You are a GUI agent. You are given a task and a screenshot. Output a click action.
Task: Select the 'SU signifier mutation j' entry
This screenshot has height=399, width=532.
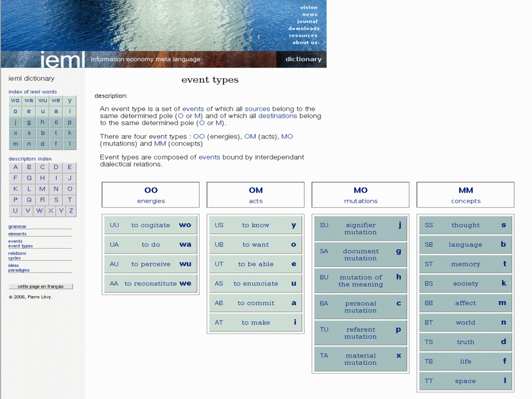point(361,229)
